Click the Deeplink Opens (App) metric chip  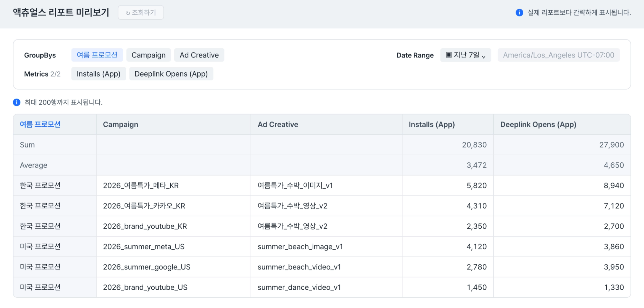coord(171,74)
